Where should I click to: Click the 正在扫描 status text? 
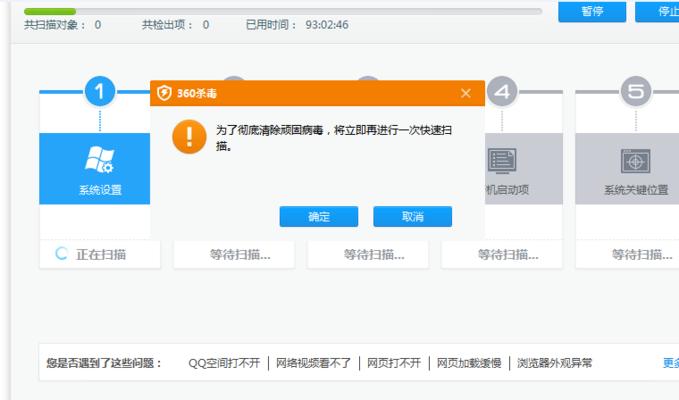coord(101,254)
